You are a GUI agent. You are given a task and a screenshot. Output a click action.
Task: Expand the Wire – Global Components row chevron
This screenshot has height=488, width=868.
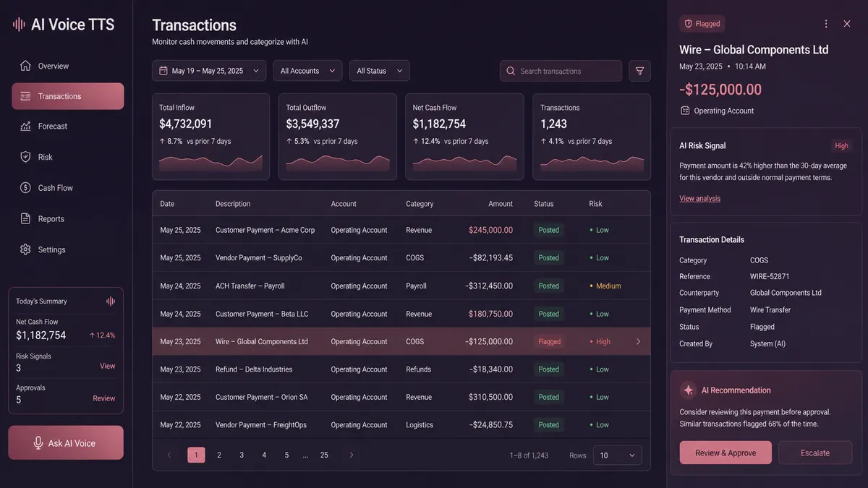[x=638, y=341]
